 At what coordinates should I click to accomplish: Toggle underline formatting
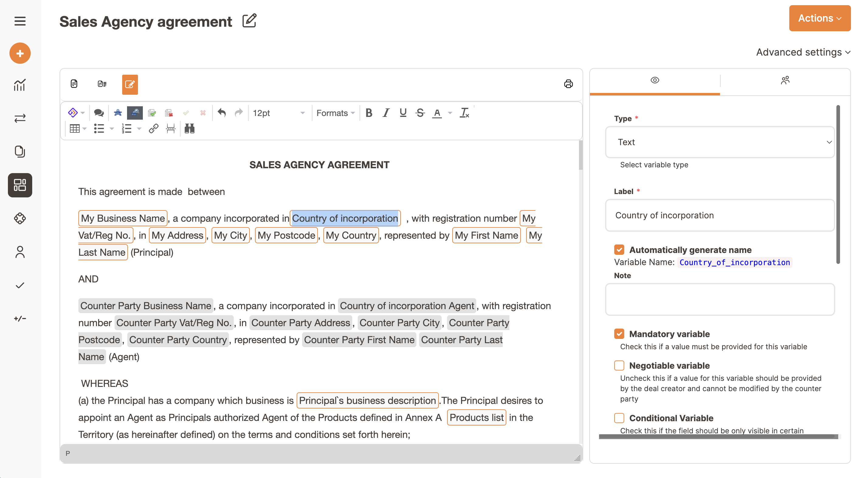403,113
